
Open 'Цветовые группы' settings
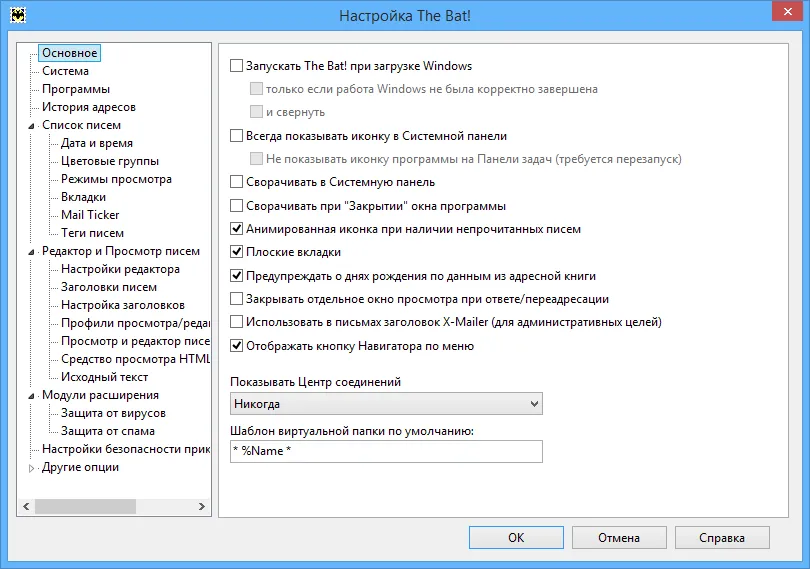pos(110,161)
